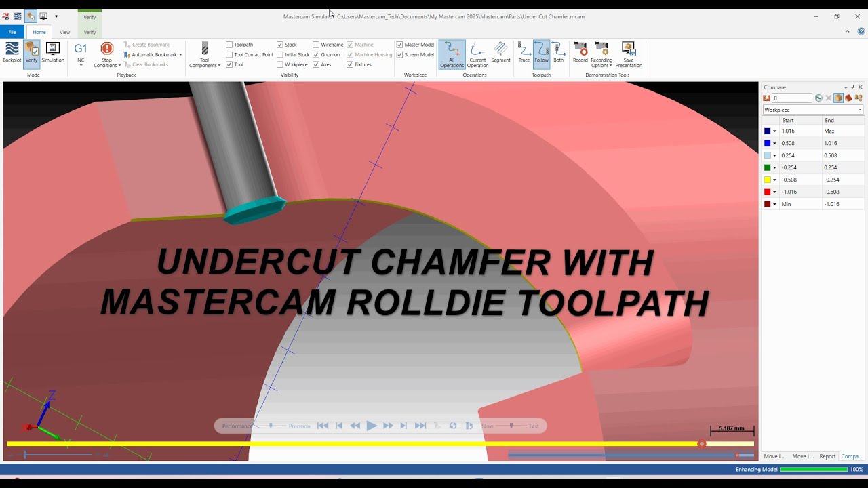Open dropdown next to red -1.016 swatch

[775, 192]
